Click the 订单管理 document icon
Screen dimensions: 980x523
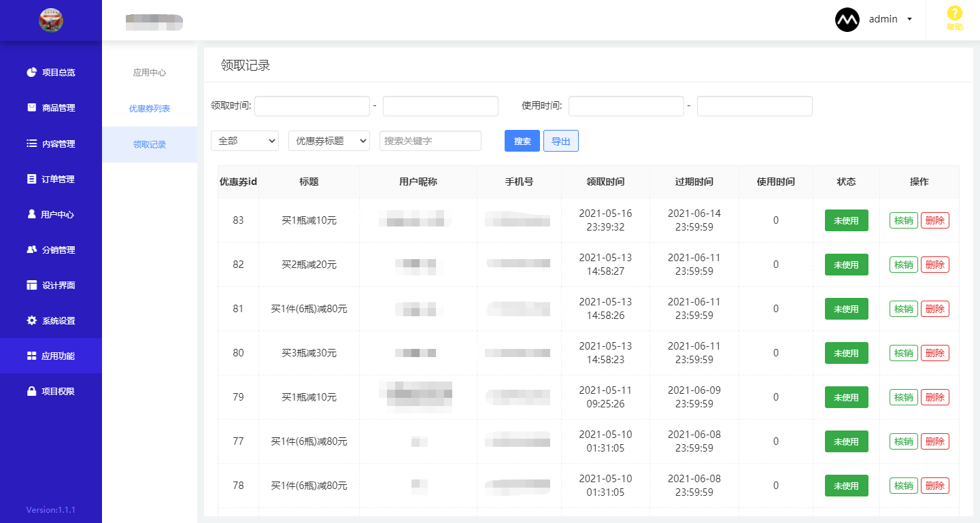click(31, 179)
